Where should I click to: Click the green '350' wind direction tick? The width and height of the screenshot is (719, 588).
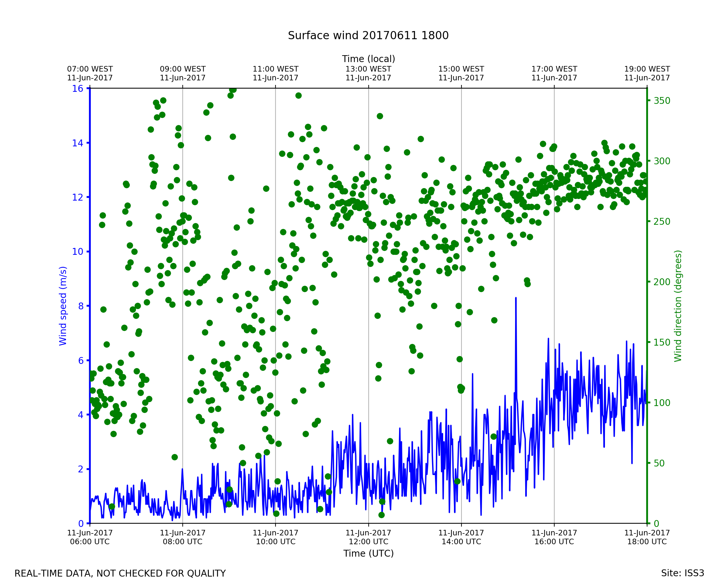coord(662,101)
